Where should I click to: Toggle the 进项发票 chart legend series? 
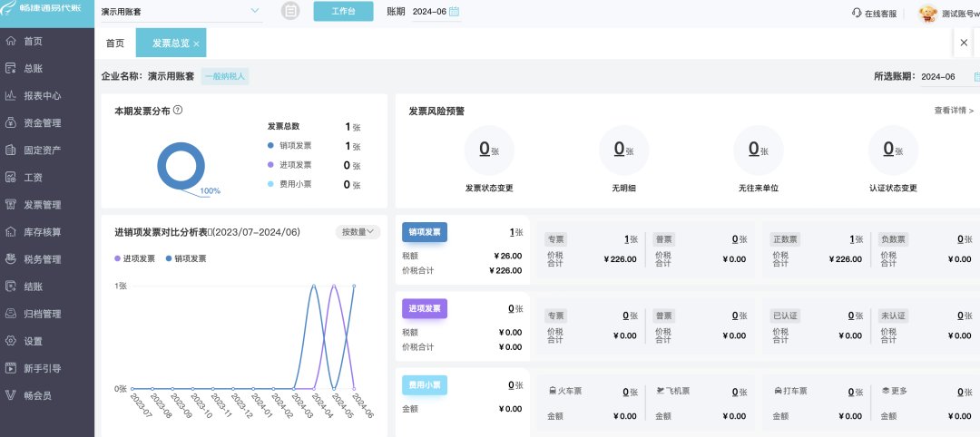134,258
